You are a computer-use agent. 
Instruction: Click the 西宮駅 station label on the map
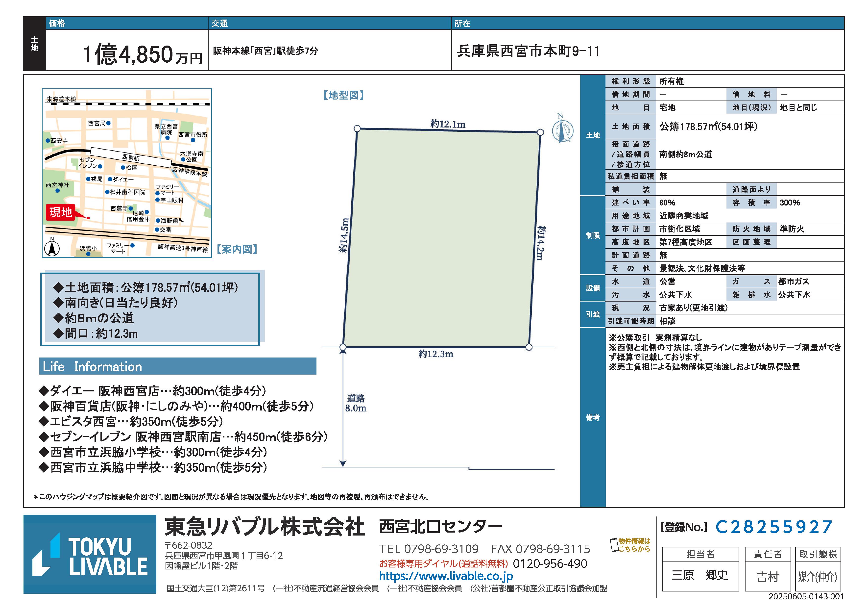pos(131,157)
